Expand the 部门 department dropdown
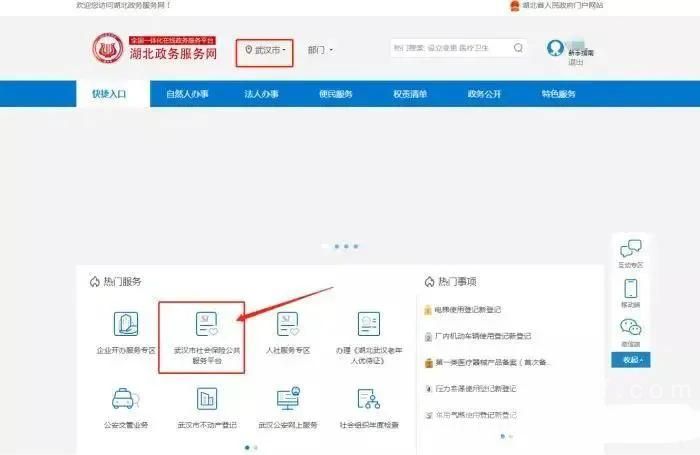Viewport: 700px width, 455px height. (320, 49)
